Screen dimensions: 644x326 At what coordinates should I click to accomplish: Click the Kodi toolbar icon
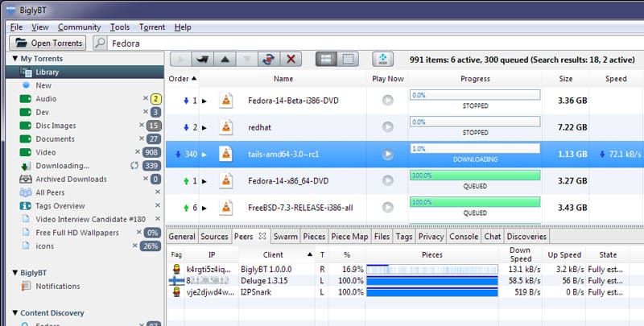(383, 59)
